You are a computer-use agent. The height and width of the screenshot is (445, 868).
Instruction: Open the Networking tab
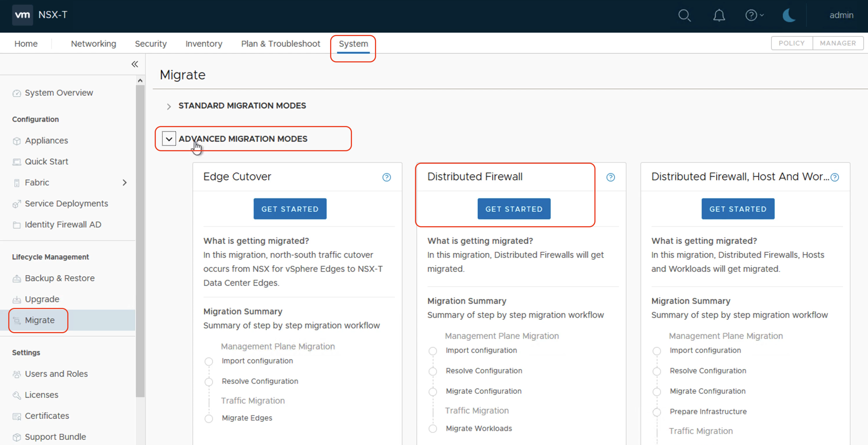click(93, 43)
